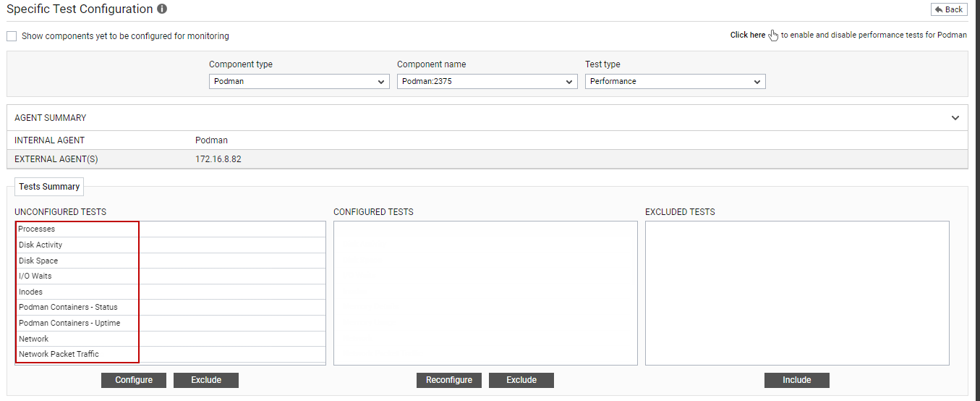The width and height of the screenshot is (980, 401).
Task: Click Exclude button under configured tests
Action: (521, 380)
